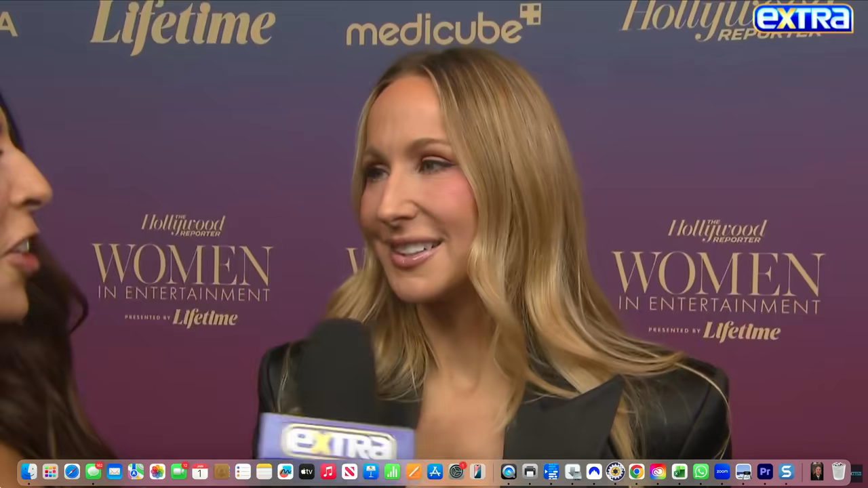The width and height of the screenshot is (868, 488).
Task: Open Finder from the Dock
Action: tap(28, 472)
